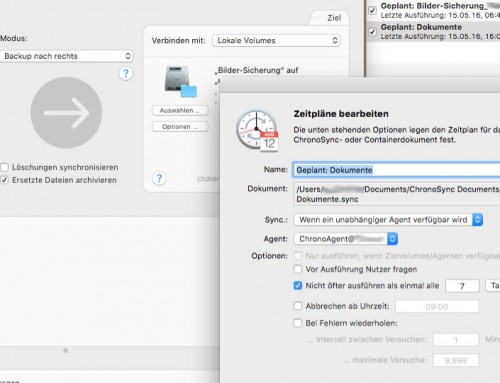Viewport: 500px width, 383px height.
Task: Enable 'Abbrechen ab Uhrzeit' checkbox
Action: 298,306
